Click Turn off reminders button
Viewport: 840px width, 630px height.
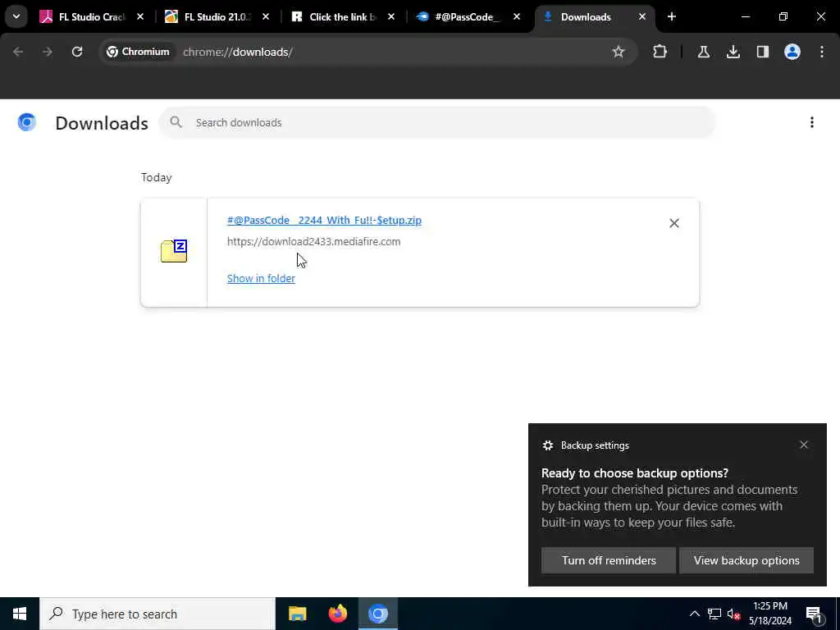609,560
